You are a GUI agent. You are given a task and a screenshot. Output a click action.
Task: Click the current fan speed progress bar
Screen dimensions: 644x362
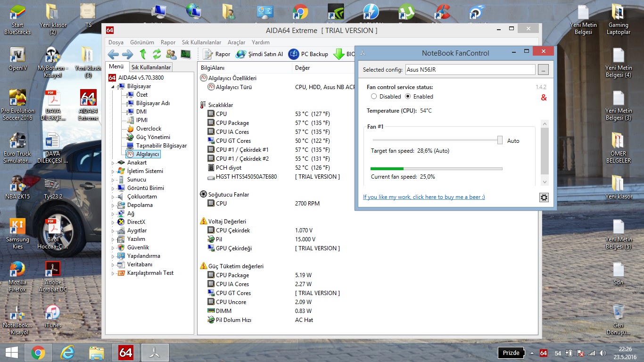click(x=436, y=168)
